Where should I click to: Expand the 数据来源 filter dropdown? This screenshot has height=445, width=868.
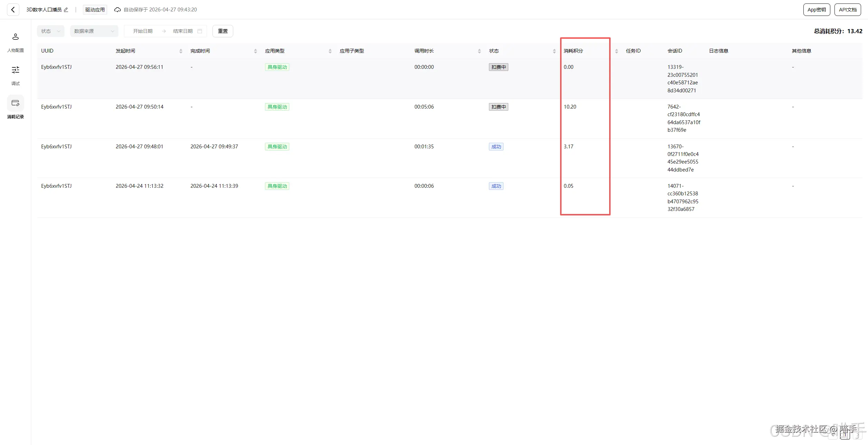click(x=94, y=31)
